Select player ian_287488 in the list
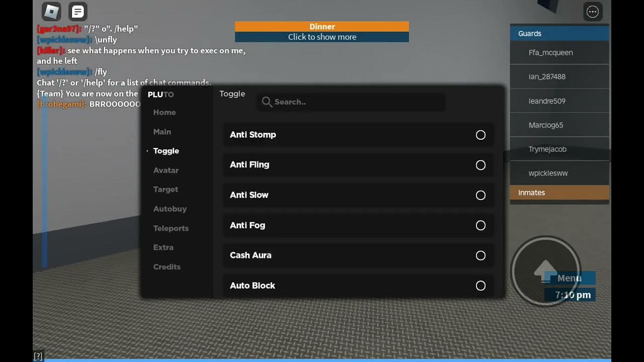Screen dimensions: 644x362 click(559, 77)
